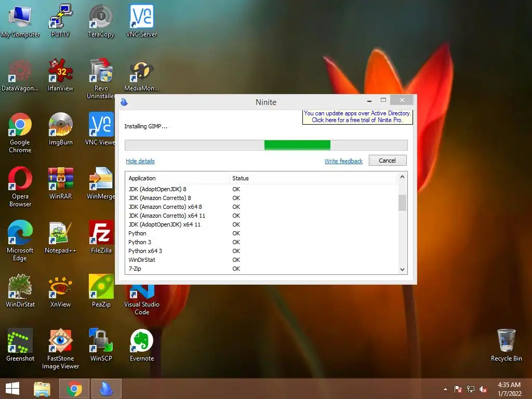532x399 pixels.
Task: Select the Python row in list
Action: pyautogui.click(x=261, y=233)
